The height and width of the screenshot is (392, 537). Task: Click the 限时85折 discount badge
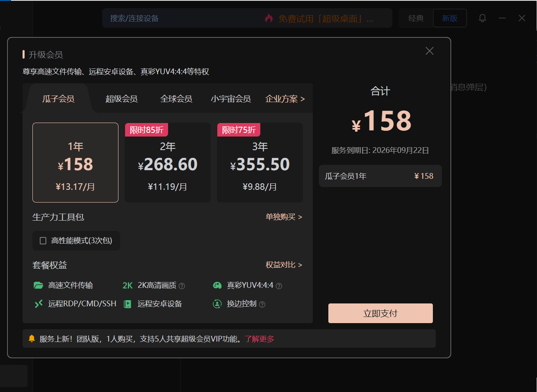pyautogui.click(x=146, y=130)
